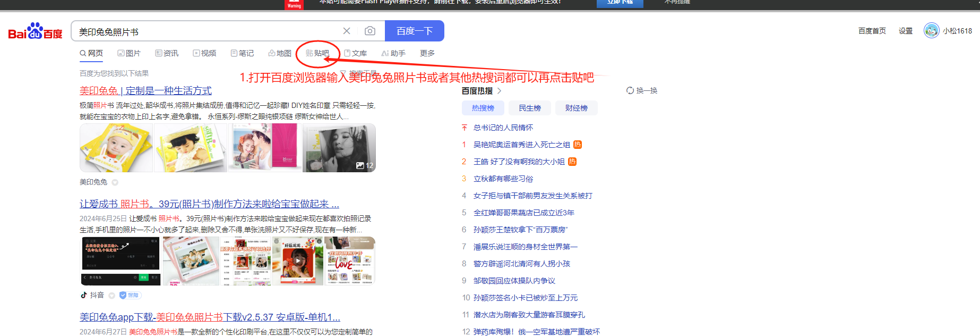This screenshot has height=336, width=980.
Task: Open the AI 助手 tab
Action: pyautogui.click(x=393, y=53)
